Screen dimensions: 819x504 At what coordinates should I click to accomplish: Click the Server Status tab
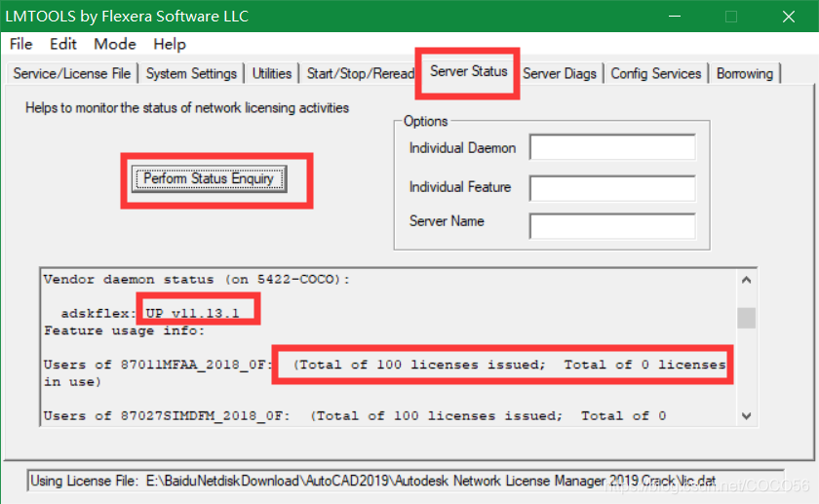point(469,71)
